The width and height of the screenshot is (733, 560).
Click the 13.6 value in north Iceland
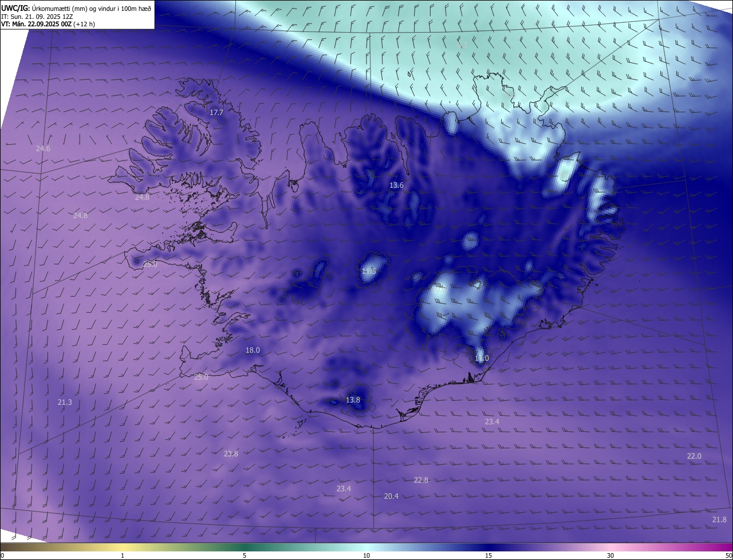coord(396,185)
